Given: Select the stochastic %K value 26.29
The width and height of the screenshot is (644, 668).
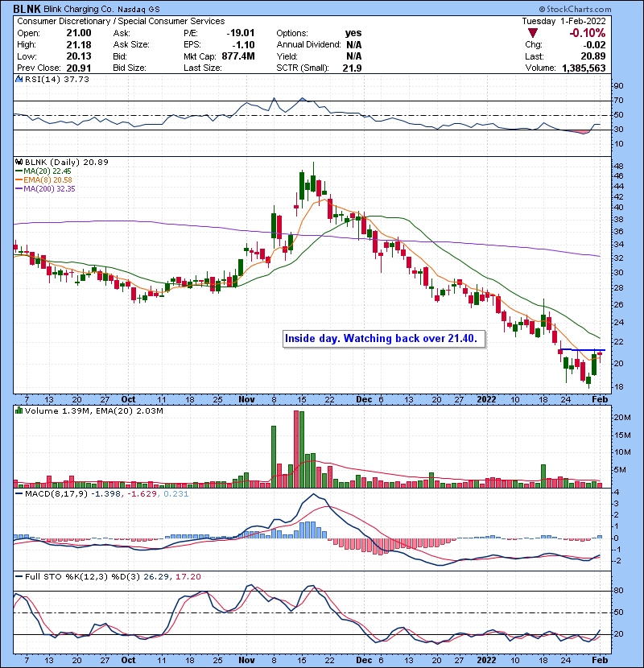Looking at the screenshot, I should click(x=156, y=576).
